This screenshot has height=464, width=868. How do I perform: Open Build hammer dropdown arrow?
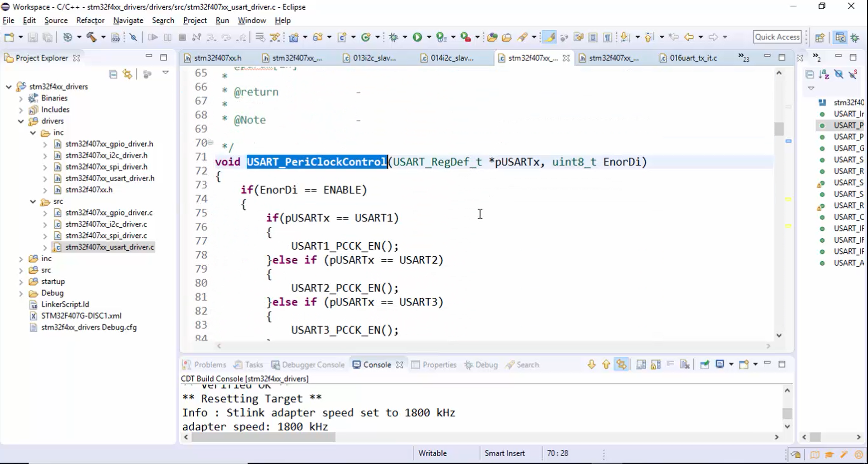click(103, 37)
